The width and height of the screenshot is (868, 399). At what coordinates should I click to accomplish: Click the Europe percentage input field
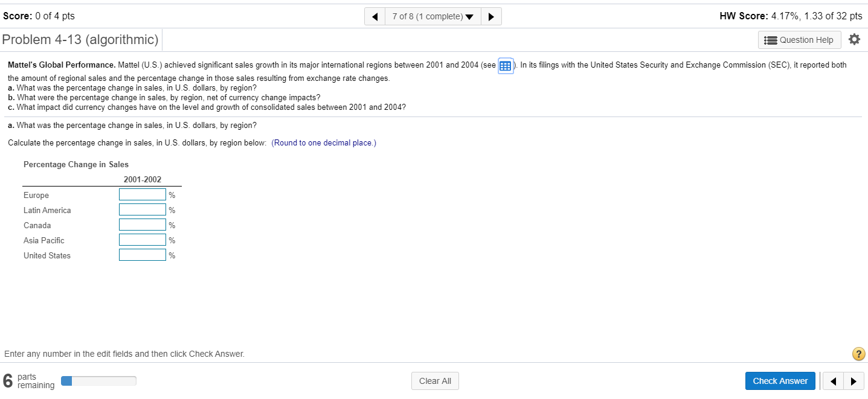click(143, 194)
